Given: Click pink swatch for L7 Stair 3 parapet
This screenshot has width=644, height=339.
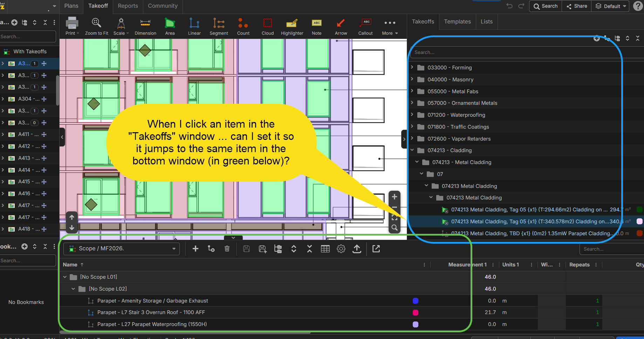Looking at the screenshot, I should [x=416, y=312].
